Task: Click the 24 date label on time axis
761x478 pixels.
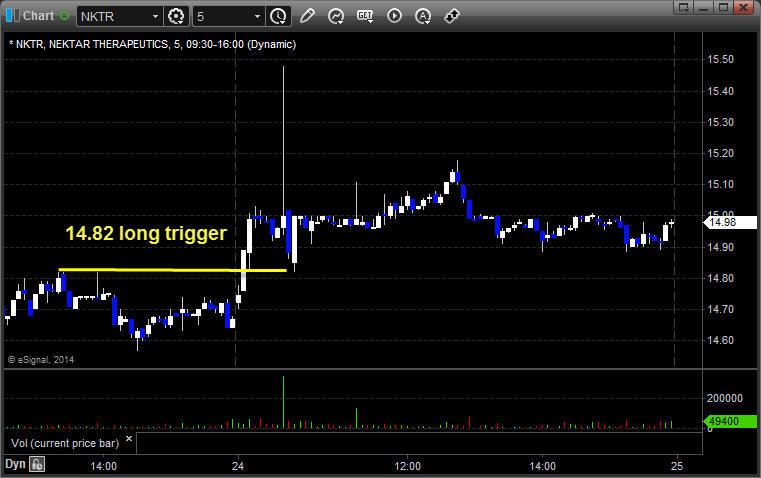Action: [x=238, y=466]
